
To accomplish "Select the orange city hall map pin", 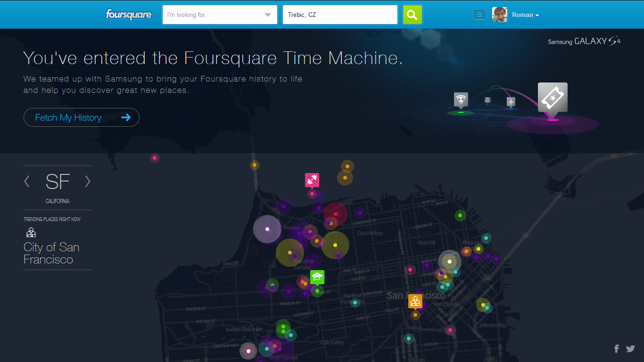I will 415,301.
